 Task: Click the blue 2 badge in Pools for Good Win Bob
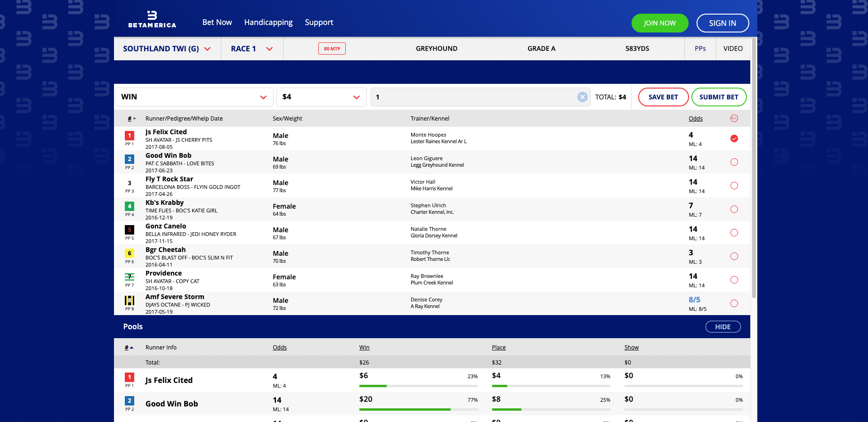130,401
